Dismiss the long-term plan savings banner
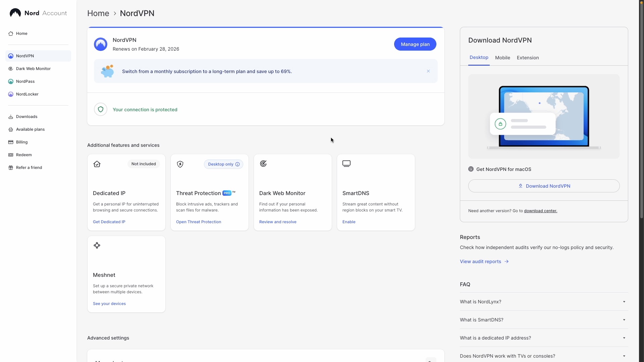This screenshot has height=362, width=644. (428, 71)
